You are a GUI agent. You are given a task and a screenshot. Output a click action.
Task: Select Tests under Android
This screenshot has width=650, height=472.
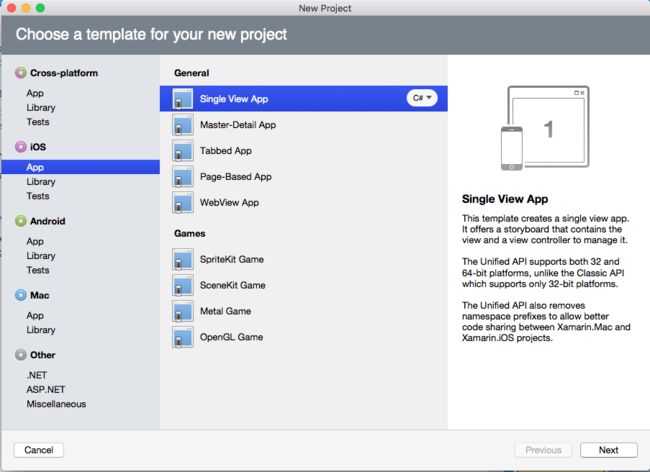coord(38,270)
